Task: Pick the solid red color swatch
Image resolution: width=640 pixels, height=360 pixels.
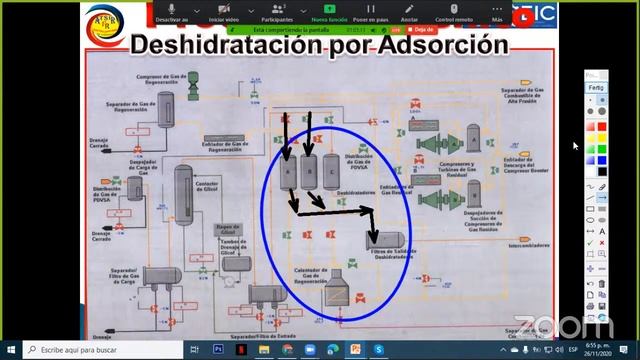Action: coord(602,127)
